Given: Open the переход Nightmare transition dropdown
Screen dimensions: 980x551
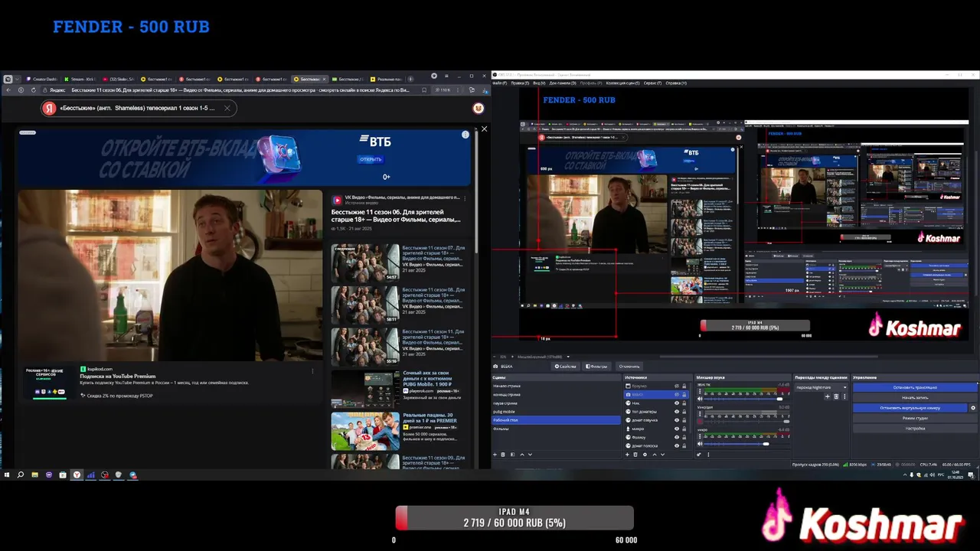Looking at the screenshot, I should click(822, 387).
